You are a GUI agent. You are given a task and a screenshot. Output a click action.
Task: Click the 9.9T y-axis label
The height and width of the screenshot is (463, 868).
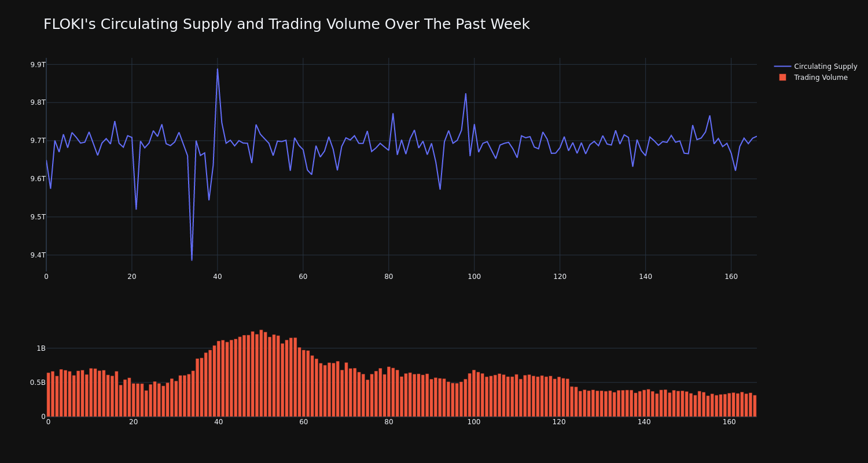coord(38,64)
